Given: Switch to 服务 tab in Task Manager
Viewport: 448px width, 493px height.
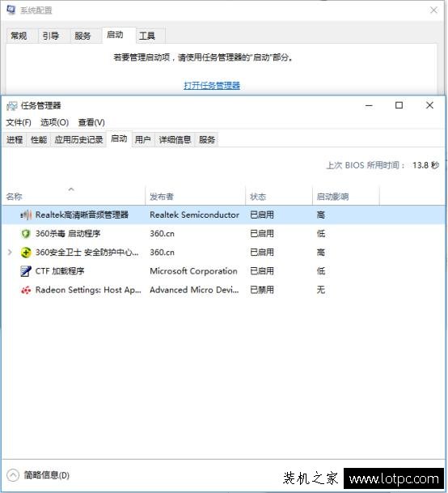Looking at the screenshot, I should [x=207, y=139].
